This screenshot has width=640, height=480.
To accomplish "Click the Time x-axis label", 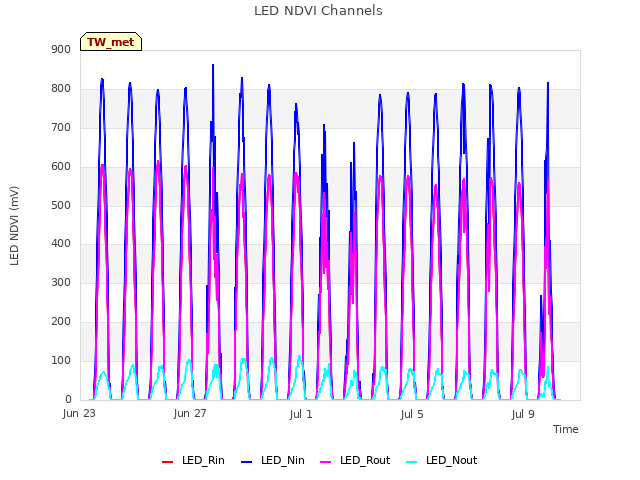I will 566,429.
